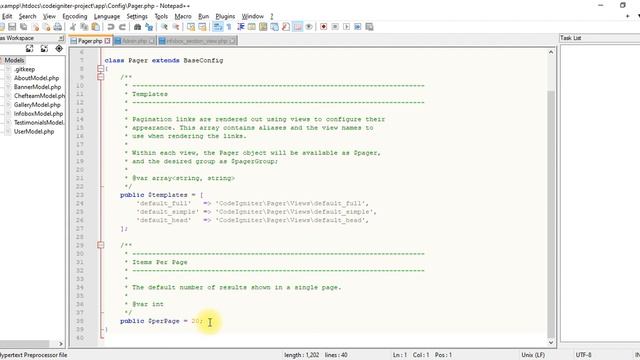Click the Redo arrow icon

[x=122, y=27]
